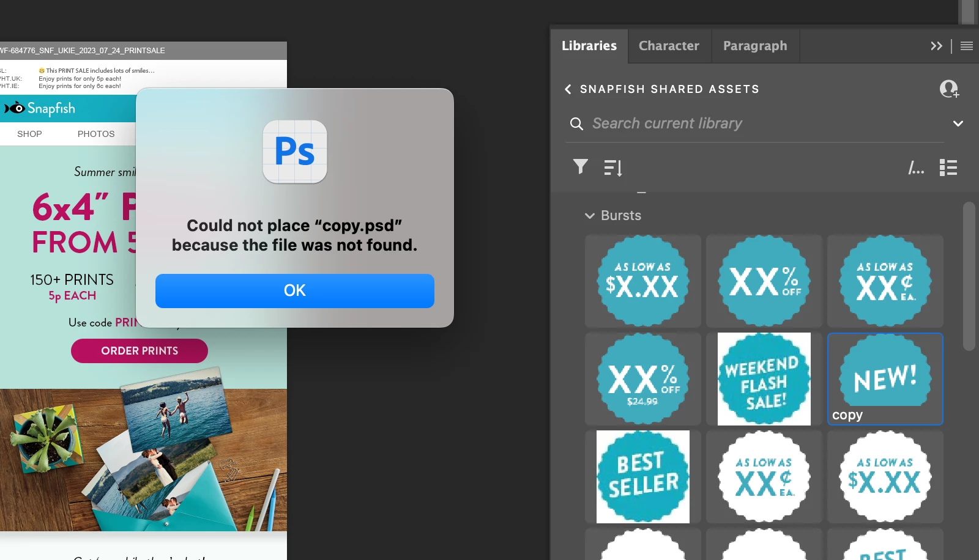
Task: Select teal AS LOW AS $X.XX burst
Action: pyautogui.click(x=643, y=281)
